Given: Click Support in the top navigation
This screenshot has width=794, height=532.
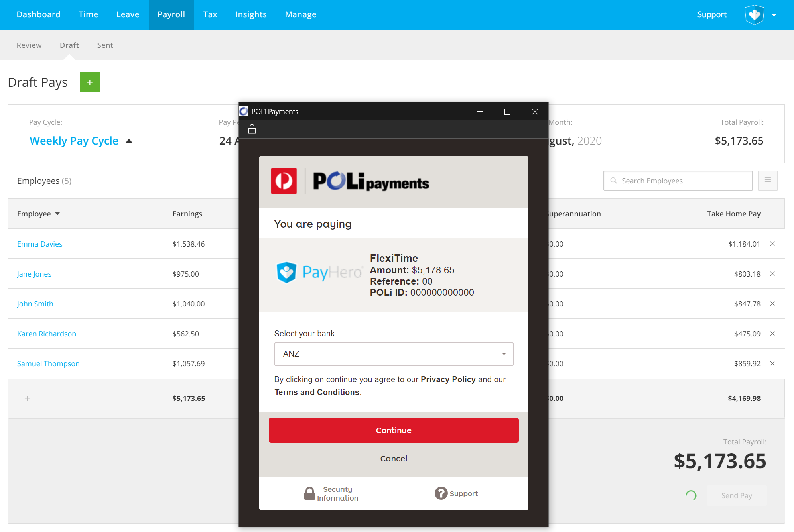Looking at the screenshot, I should 711,15.
